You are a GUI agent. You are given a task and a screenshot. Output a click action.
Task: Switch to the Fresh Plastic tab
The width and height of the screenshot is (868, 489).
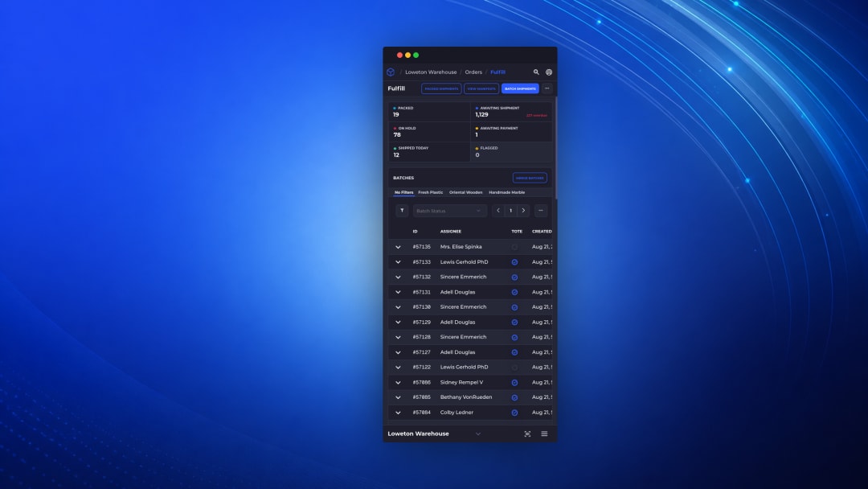click(430, 192)
